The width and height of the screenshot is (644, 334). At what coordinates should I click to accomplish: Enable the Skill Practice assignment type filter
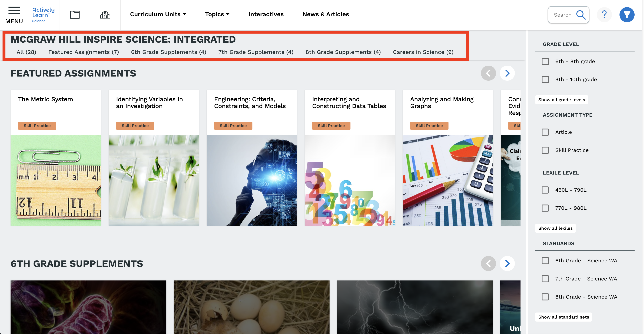(545, 150)
